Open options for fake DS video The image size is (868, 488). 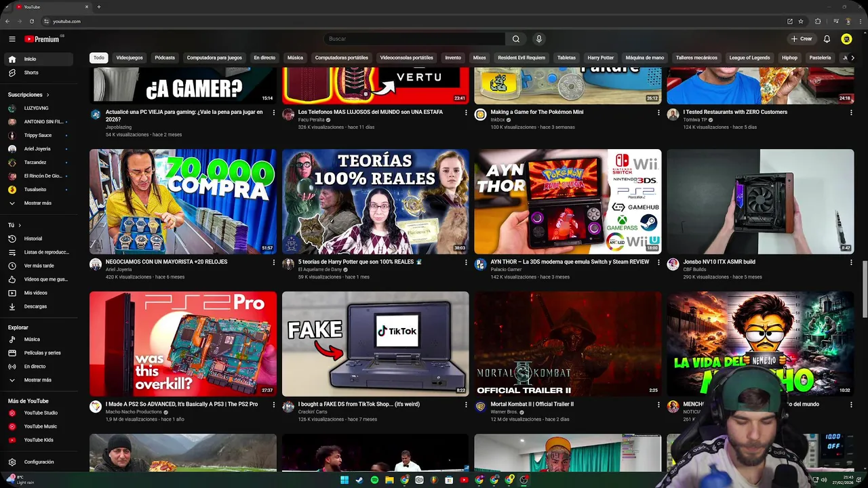(x=466, y=405)
